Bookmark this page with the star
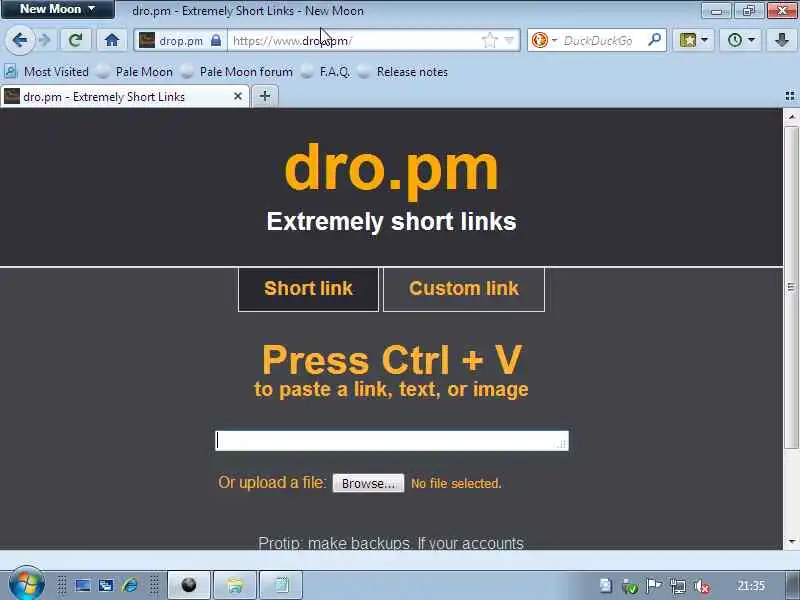This screenshot has width=800, height=600. click(490, 40)
